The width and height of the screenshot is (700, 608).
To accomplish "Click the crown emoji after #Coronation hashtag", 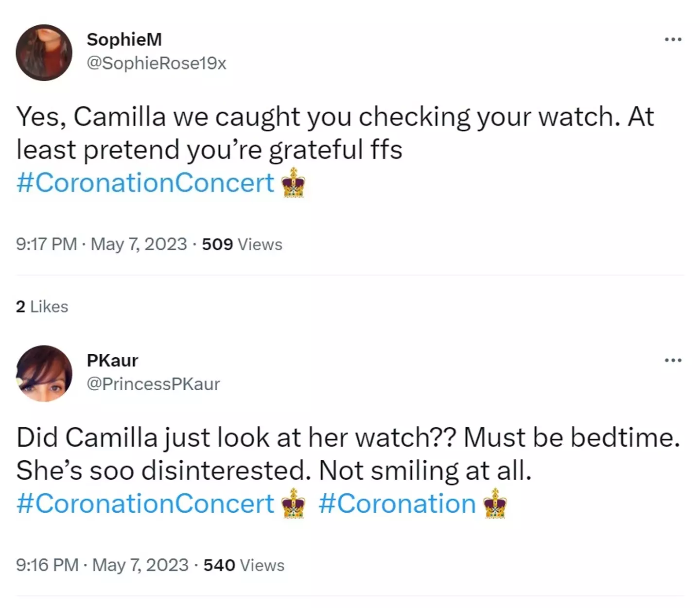I will [495, 504].
